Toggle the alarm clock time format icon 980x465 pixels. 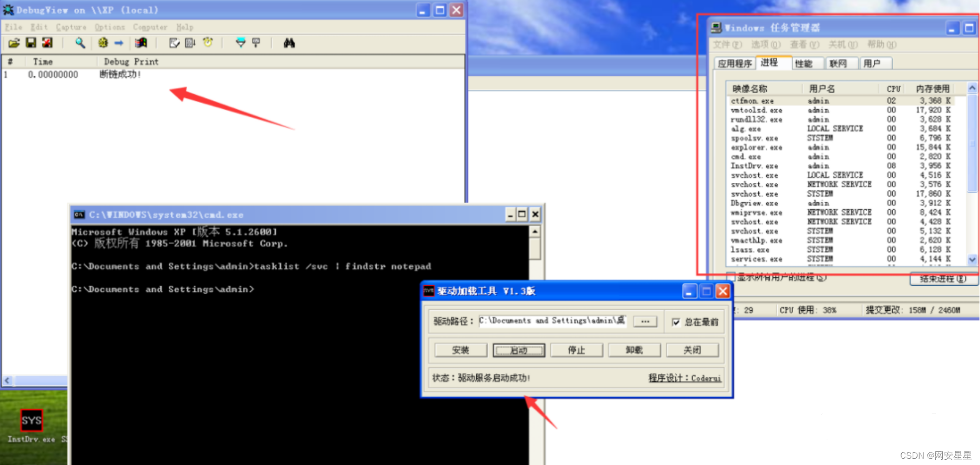coord(208,43)
